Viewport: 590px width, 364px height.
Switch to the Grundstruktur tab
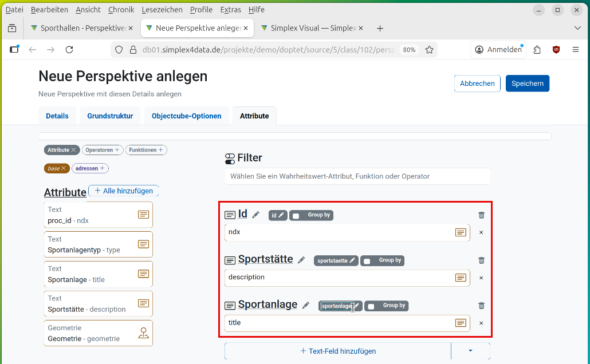(110, 116)
